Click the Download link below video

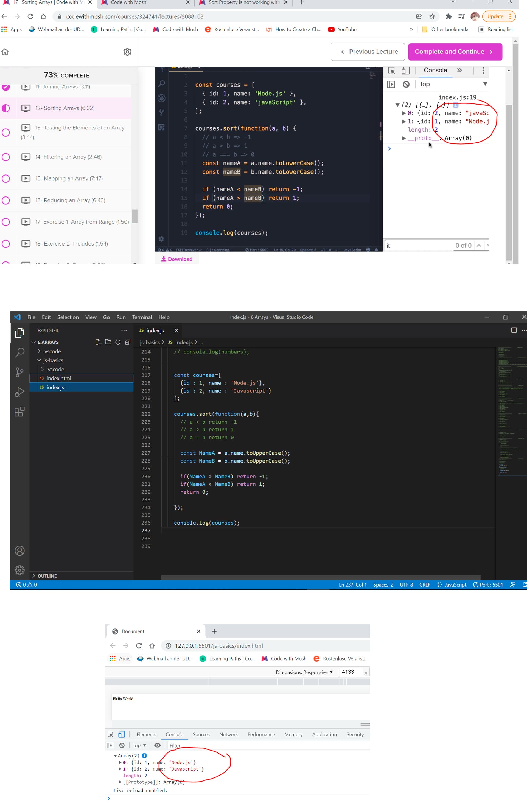tap(177, 259)
